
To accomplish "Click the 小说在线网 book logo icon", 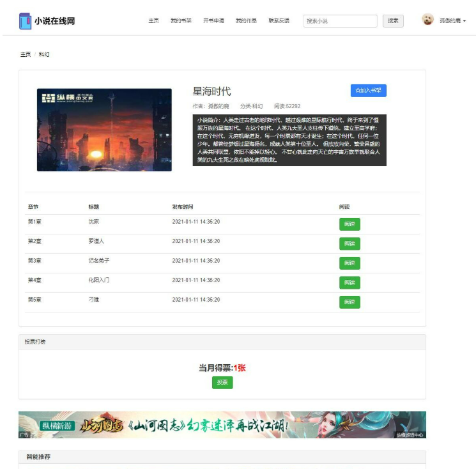I will pos(25,21).
